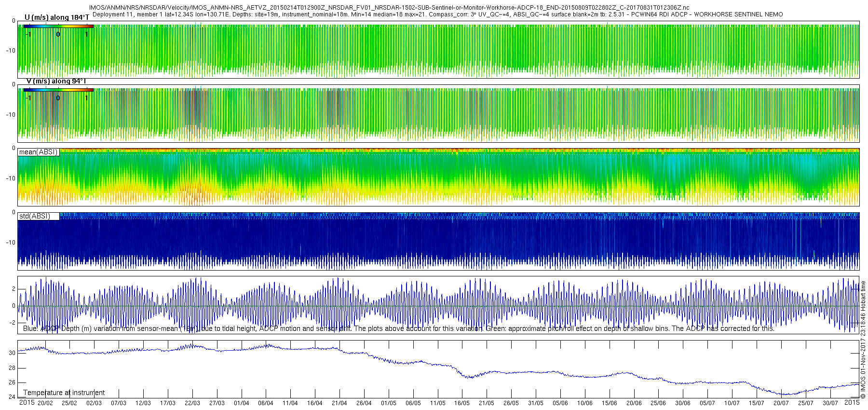Click the NetCDF file path title at top

coord(389,8)
